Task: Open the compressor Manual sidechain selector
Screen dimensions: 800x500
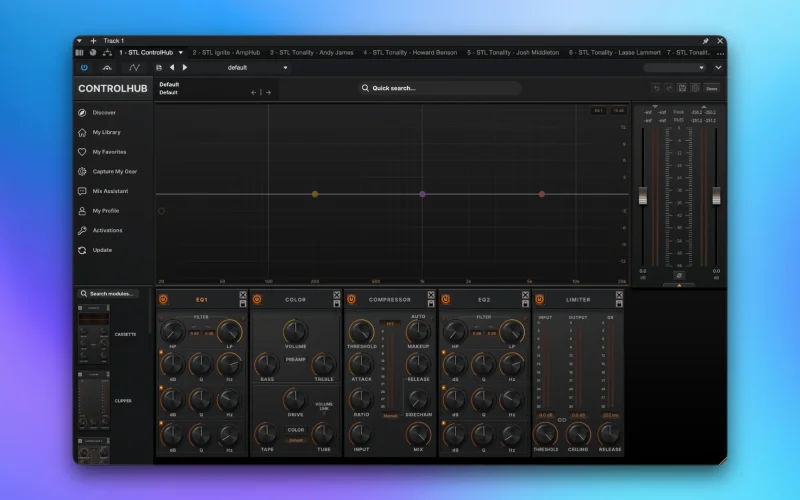Action: (390, 416)
